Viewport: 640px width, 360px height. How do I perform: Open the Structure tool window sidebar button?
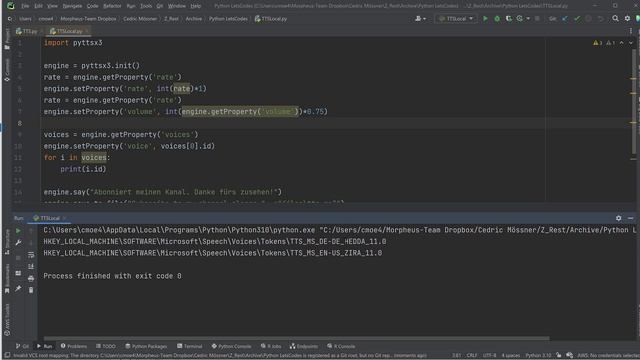point(7,242)
